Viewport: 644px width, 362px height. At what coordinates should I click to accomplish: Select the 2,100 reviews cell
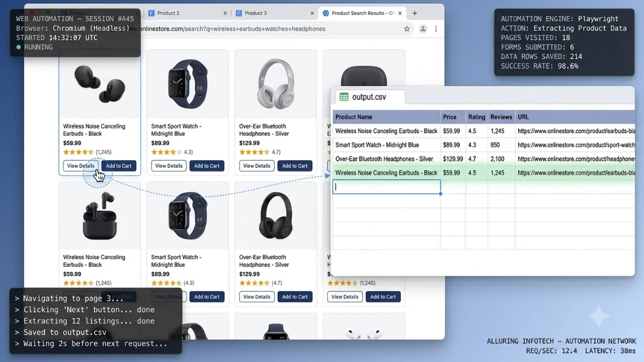tap(502, 159)
